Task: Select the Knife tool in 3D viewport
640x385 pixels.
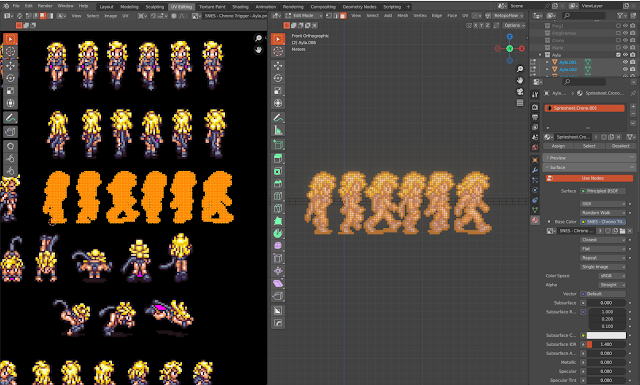Action: [278, 209]
